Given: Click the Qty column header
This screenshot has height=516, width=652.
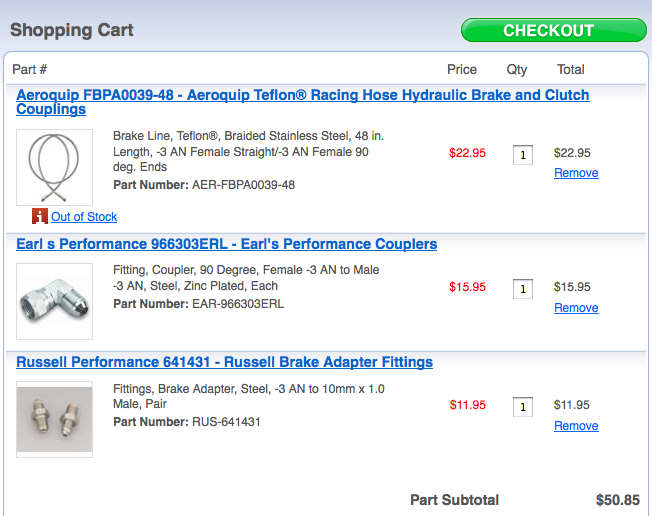Looking at the screenshot, I should (x=517, y=69).
